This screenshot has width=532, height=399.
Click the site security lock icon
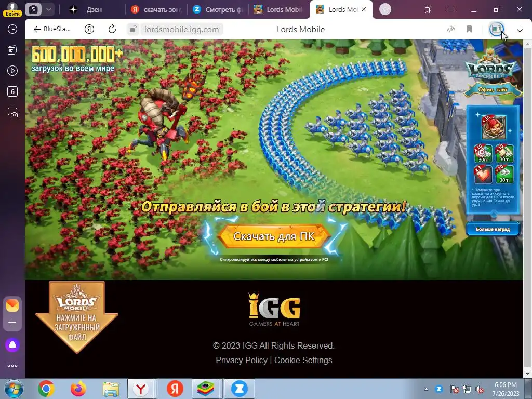coord(133,29)
